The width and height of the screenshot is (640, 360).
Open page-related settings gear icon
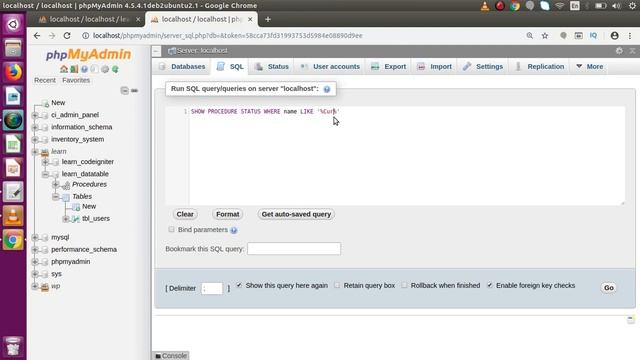tap(619, 51)
